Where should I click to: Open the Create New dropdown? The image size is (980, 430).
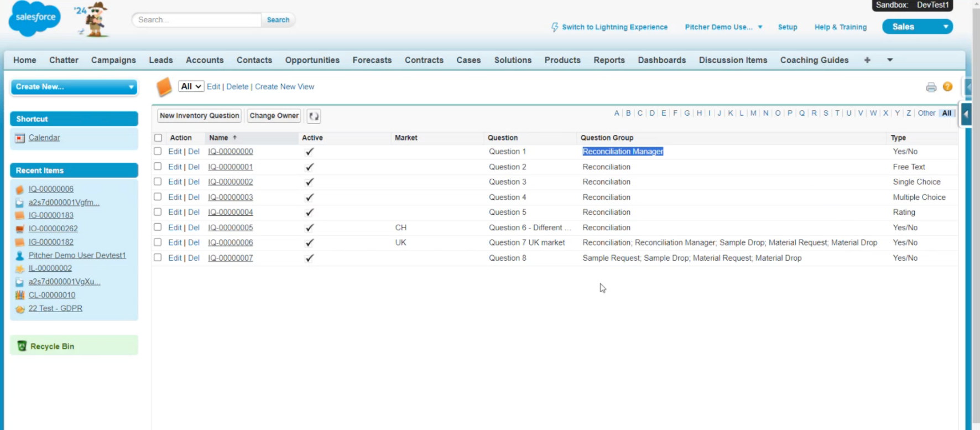(74, 86)
